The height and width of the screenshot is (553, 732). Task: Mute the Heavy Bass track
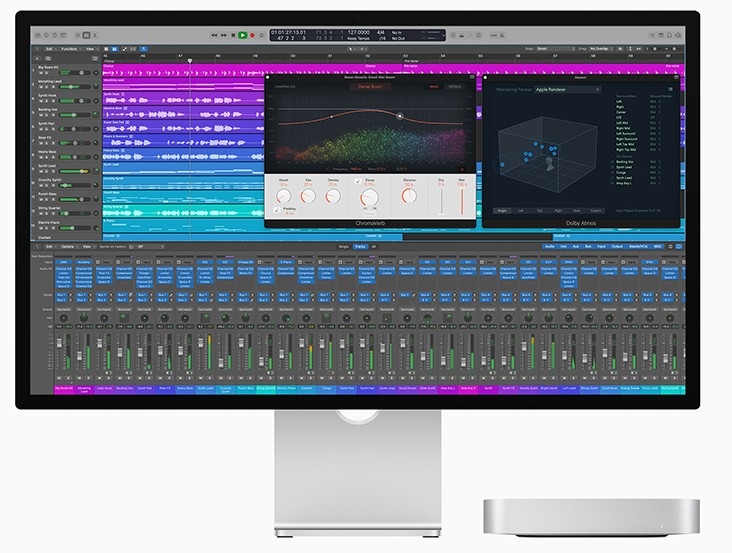pyautogui.click(x=41, y=157)
